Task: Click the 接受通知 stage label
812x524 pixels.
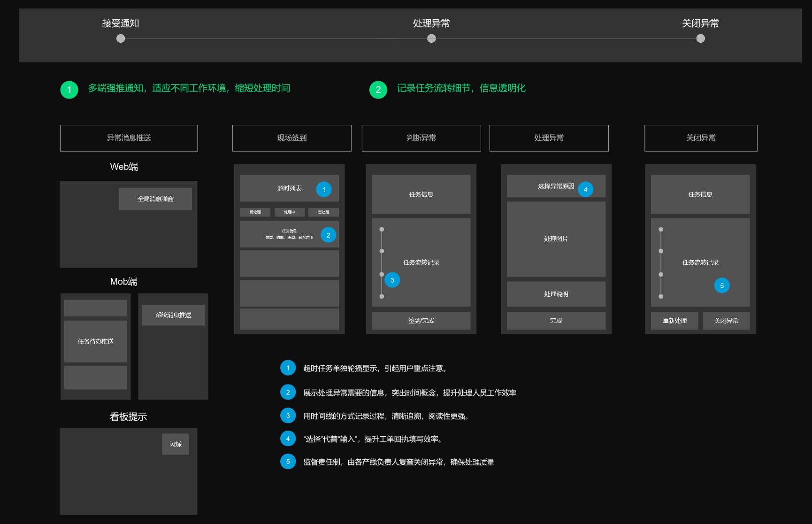Action: click(121, 23)
